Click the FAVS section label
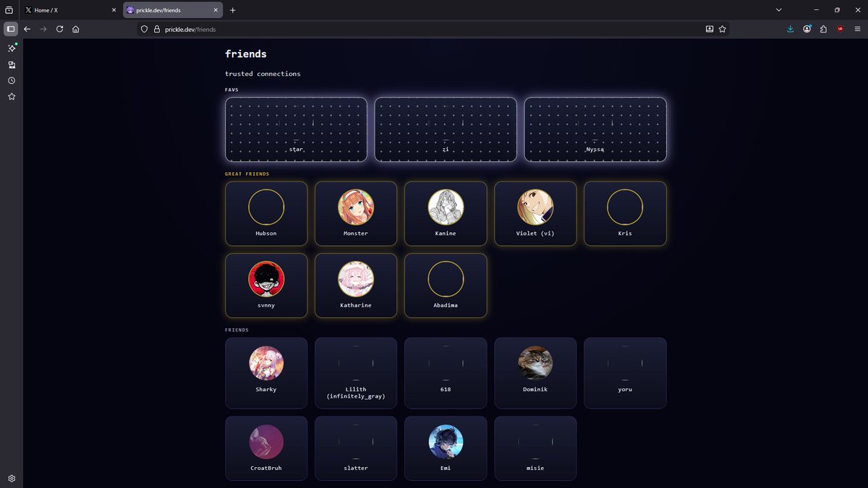Screen dimensions: 868x488 click(x=231, y=90)
